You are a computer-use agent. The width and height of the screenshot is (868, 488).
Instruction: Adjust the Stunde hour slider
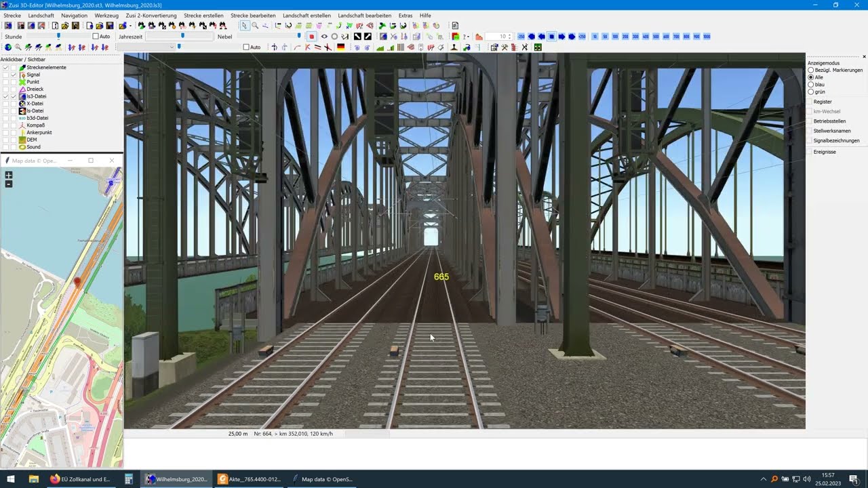(x=58, y=37)
